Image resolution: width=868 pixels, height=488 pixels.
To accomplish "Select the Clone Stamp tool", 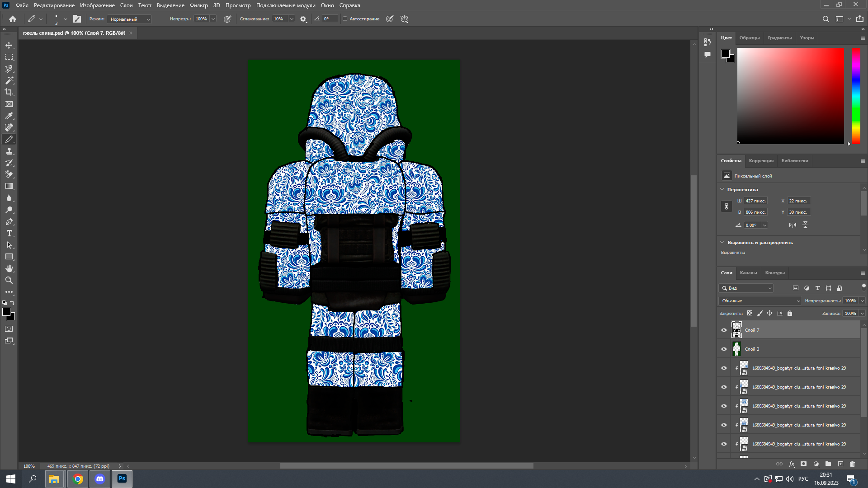I will coord(9,151).
